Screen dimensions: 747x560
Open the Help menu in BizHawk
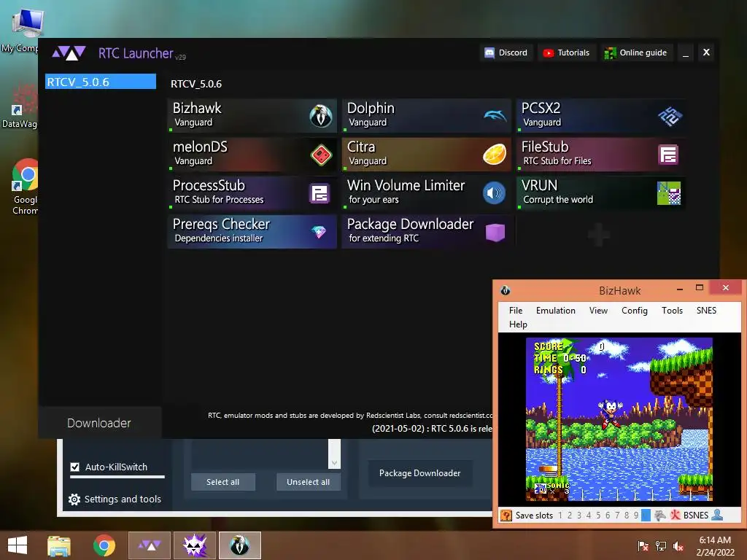(x=518, y=324)
